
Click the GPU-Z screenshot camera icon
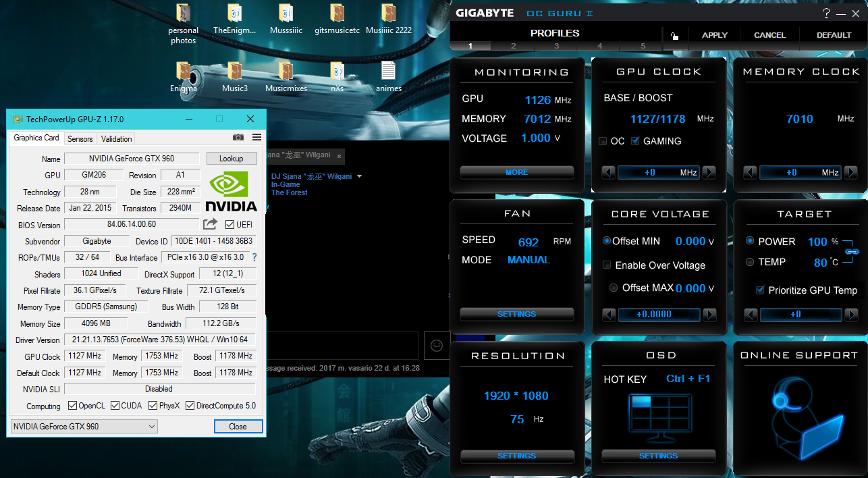(238, 137)
